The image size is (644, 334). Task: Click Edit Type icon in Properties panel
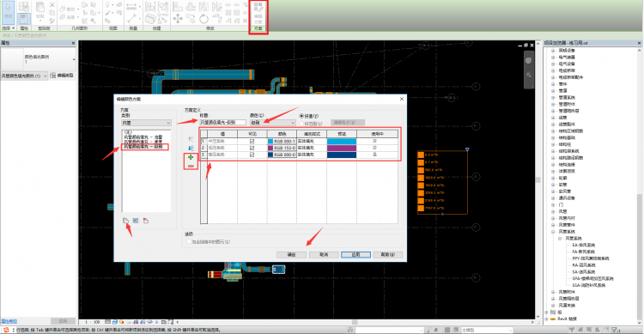click(x=62, y=76)
